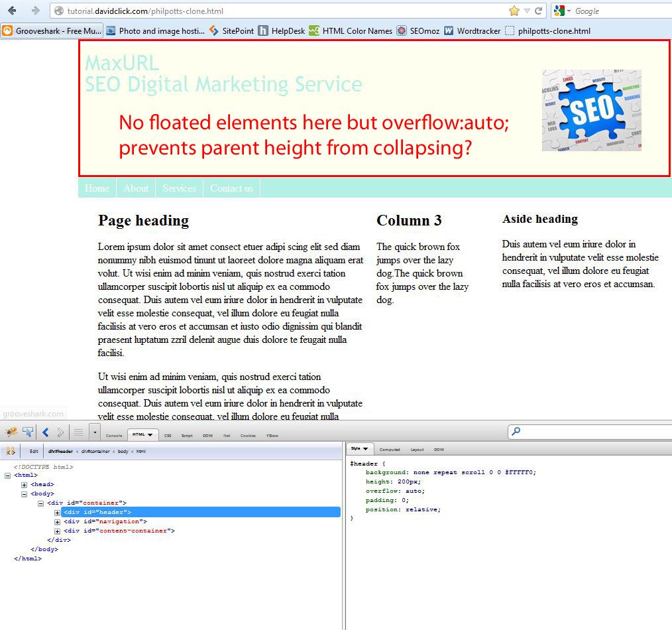This screenshot has height=630, width=672.
Task: Click Firebug's grey forward arrow
Action: click(x=60, y=432)
